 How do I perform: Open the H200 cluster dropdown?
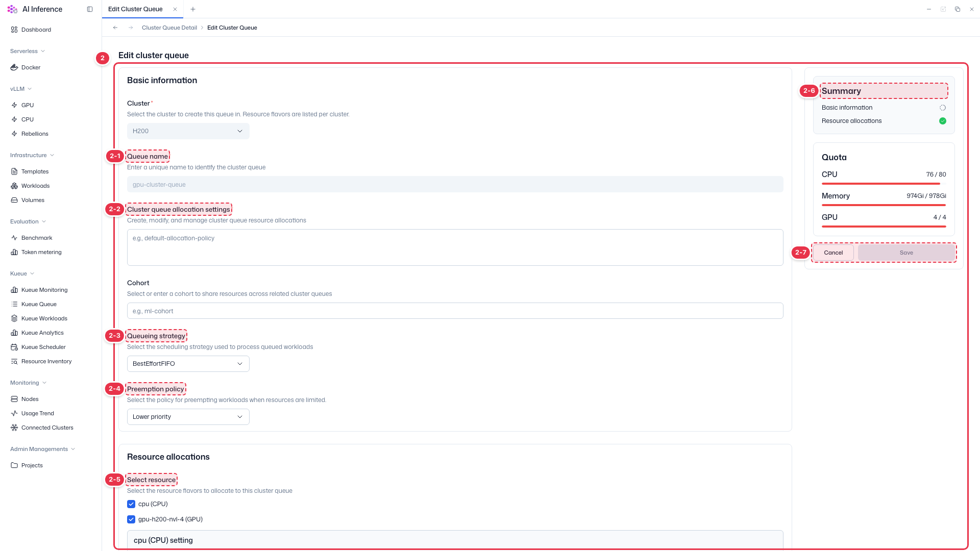(x=188, y=131)
